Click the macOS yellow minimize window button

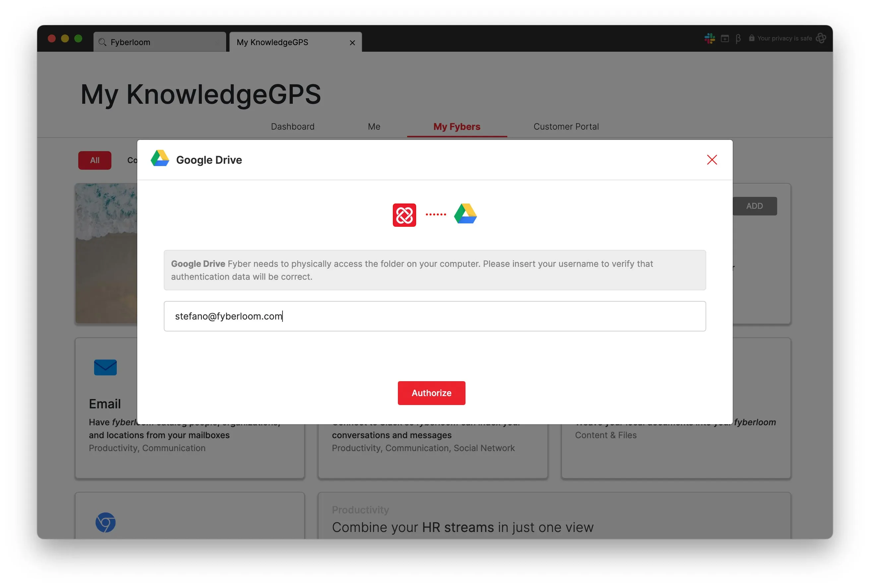(65, 38)
